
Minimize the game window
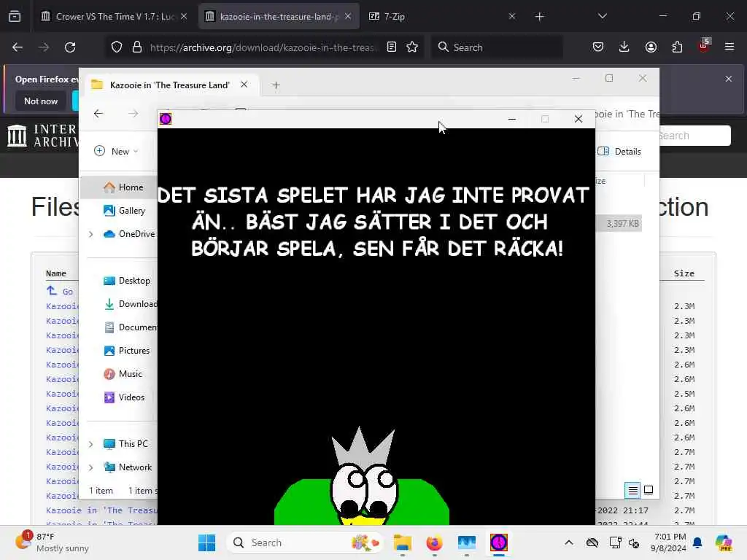point(512,119)
